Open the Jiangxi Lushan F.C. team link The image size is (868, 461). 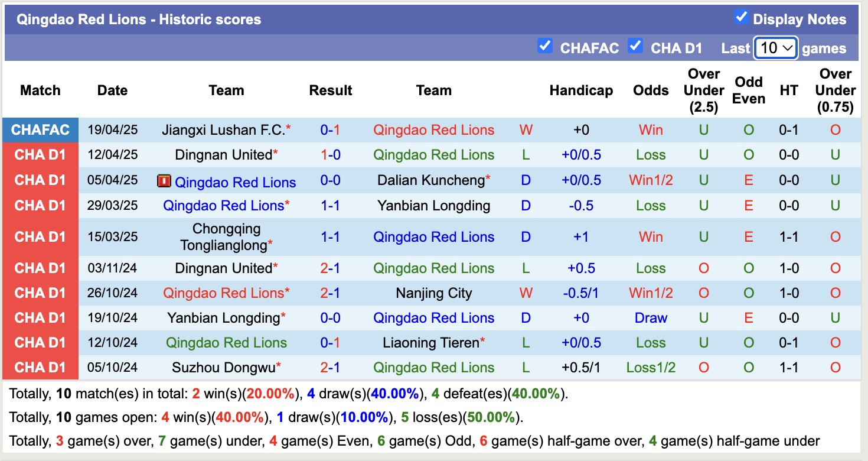click(x=223, y=129)
